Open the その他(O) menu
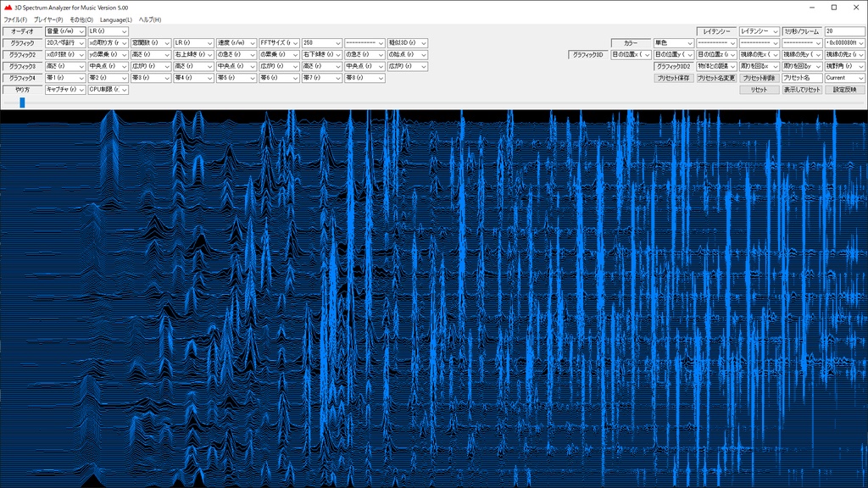Image resolution: width=868 pixels, height=488 pixels. click(x=81, y=20)
